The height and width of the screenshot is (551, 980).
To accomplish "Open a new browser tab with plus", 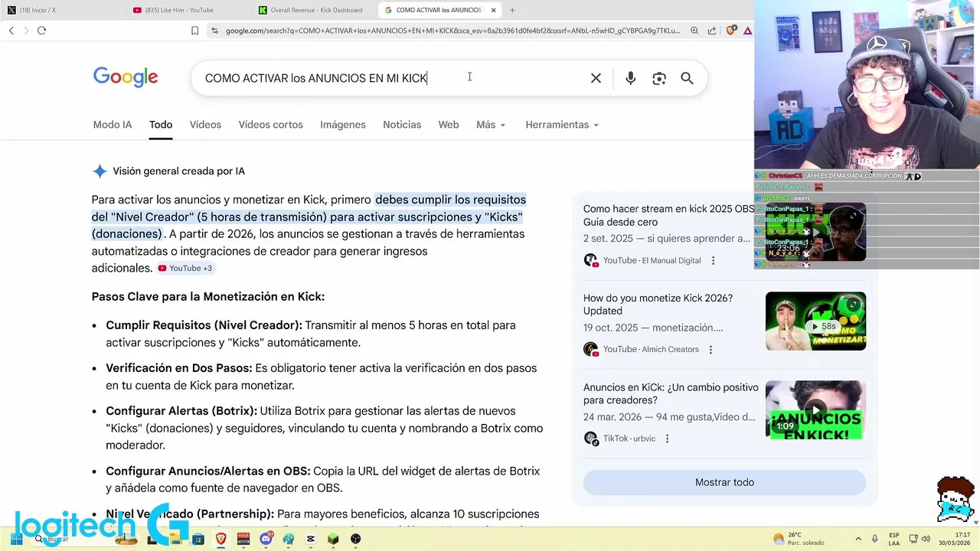I will tap(512, 10).
